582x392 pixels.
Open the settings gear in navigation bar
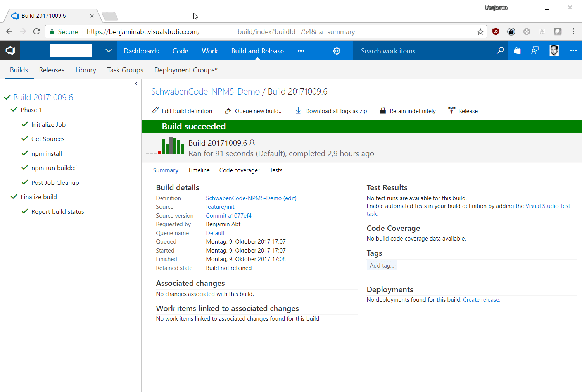pos(337,51)
